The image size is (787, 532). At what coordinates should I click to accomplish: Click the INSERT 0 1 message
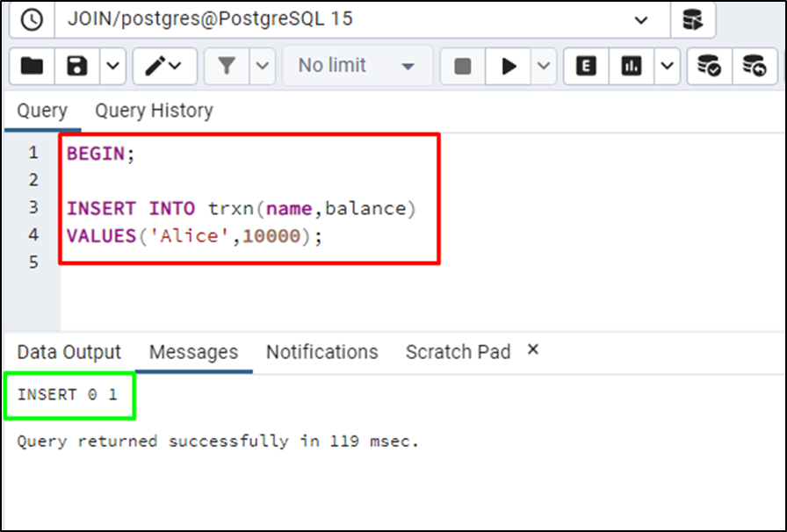click(x=68, y=395)
